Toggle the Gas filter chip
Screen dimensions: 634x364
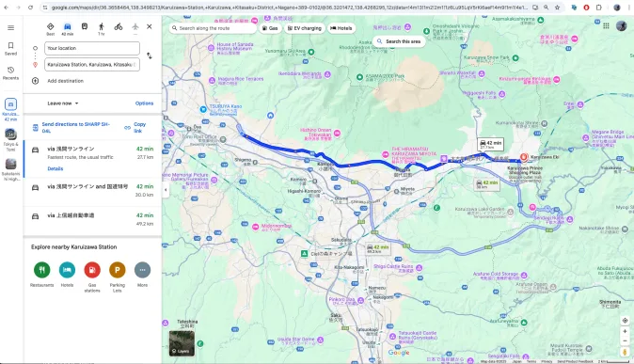pos(270,28)
